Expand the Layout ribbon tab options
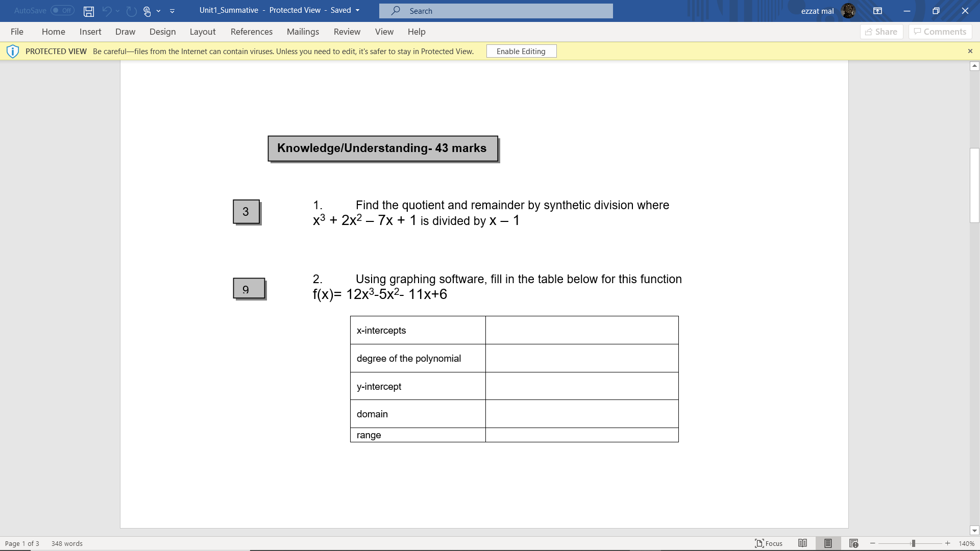The height and width of the screenshot is (551, 980). 202,32
